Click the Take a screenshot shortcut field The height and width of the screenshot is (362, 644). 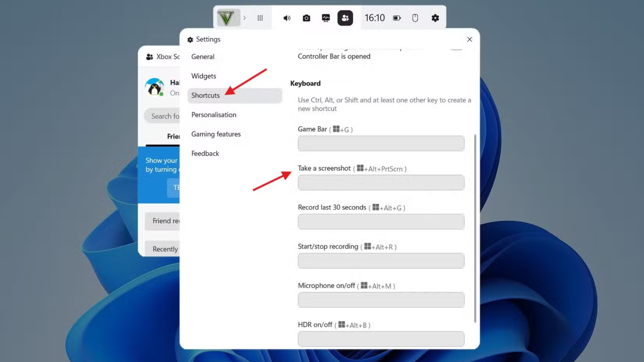point(381,183)
